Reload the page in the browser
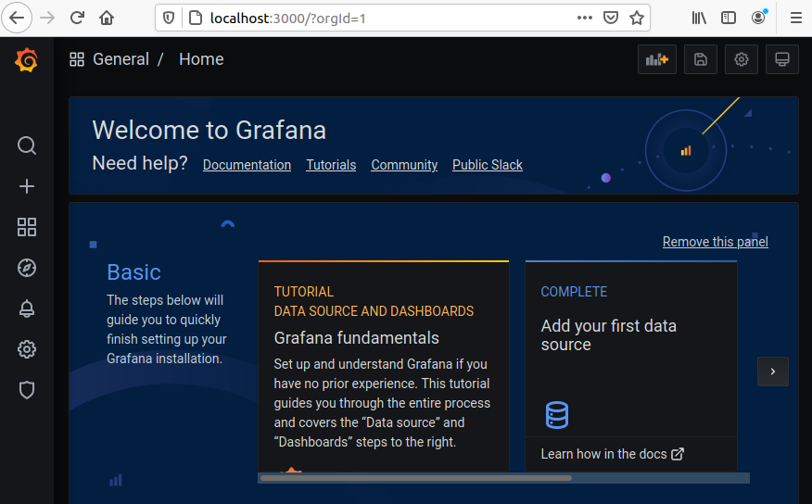Viewport: 812px width, 504px height. [77, 19]
